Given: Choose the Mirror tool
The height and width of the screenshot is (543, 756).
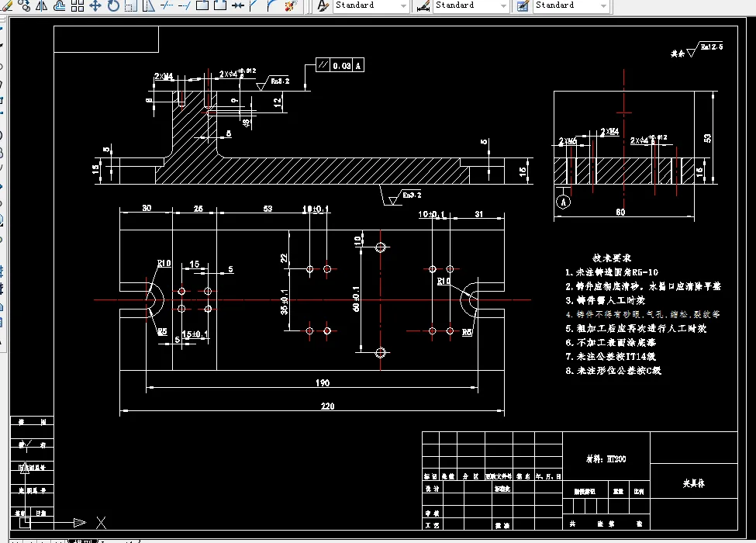Looking at the screenshot, I should click(x=42, y=5).
